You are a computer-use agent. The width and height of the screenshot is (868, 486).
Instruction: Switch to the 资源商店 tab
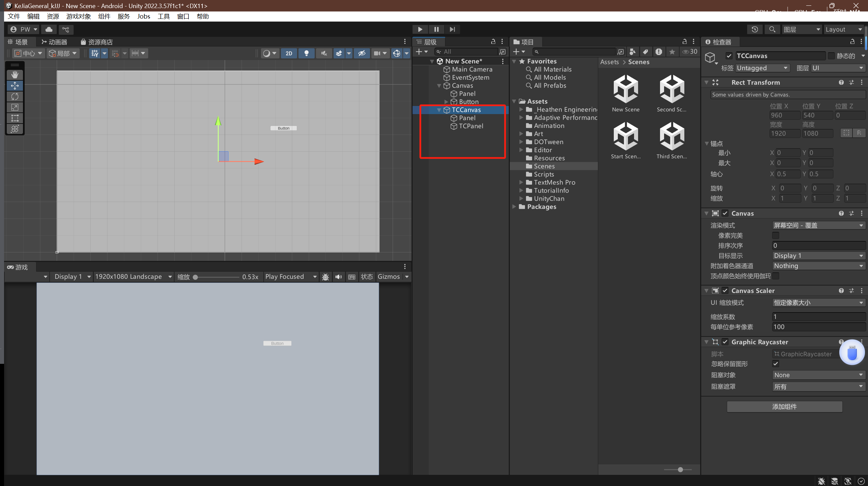click(97, 42)
